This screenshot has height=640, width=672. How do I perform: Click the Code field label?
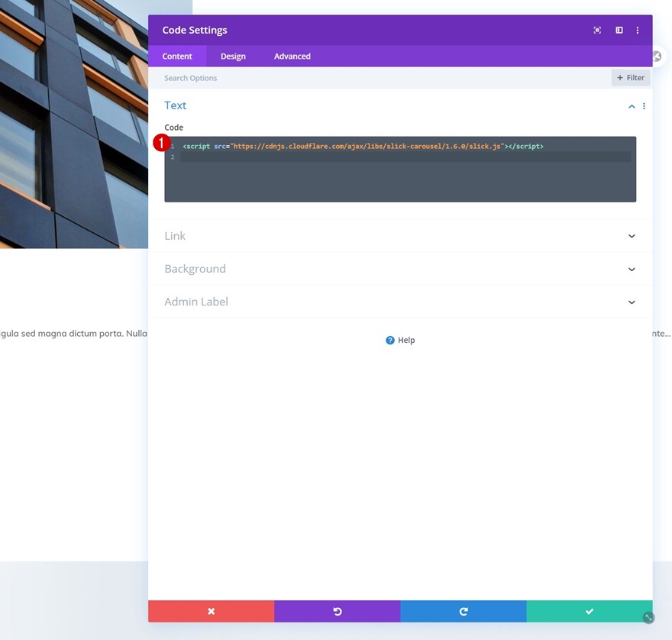pyautogui.click(x=173, y=128)
